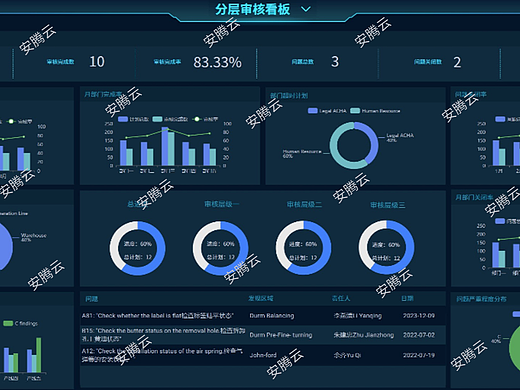
Task: Open the B15 butter status problem row
Action: tap(263, 335)
